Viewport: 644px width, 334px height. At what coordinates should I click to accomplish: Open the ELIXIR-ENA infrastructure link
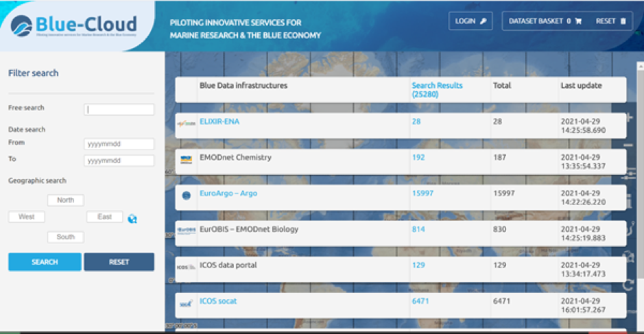(x=219, y=121)
